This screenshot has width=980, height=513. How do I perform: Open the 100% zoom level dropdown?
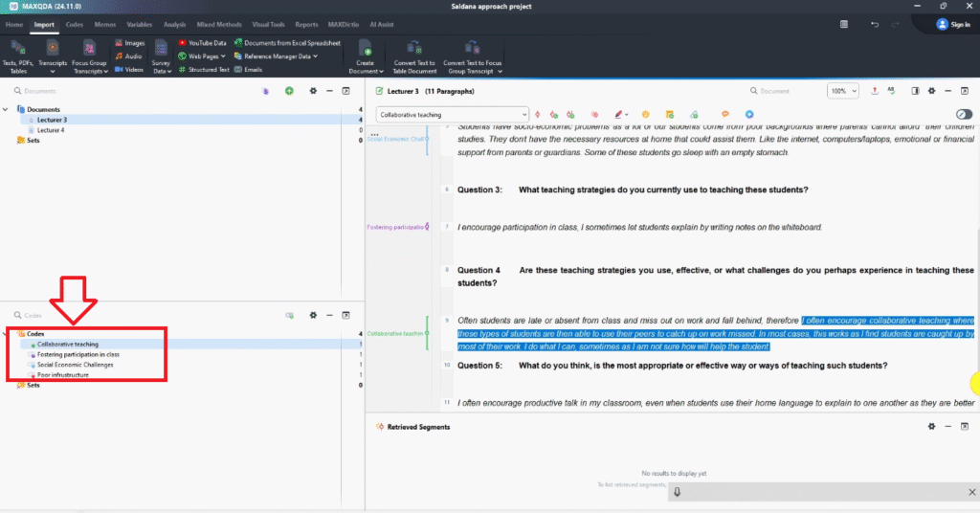click(x=842, y=91)
